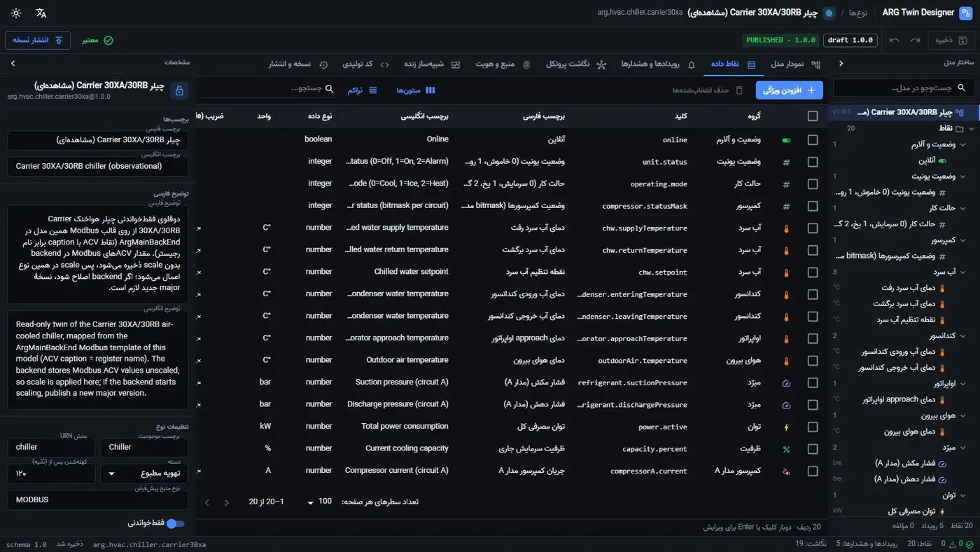The width and height of the screenshot is (980, 552).
Task: Click the redo arrow icon
Action: click(x=915, y=40)
